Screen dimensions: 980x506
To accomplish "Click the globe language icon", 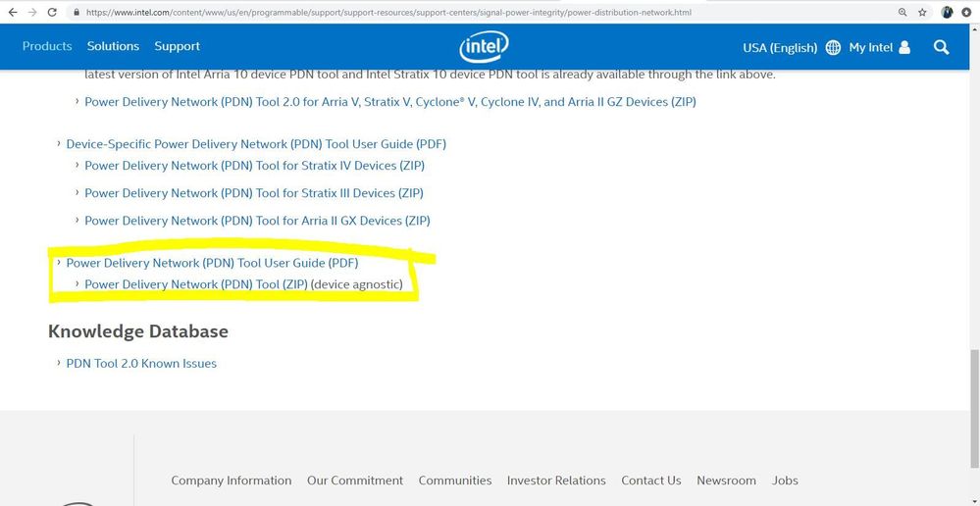I will click(833, 47).
